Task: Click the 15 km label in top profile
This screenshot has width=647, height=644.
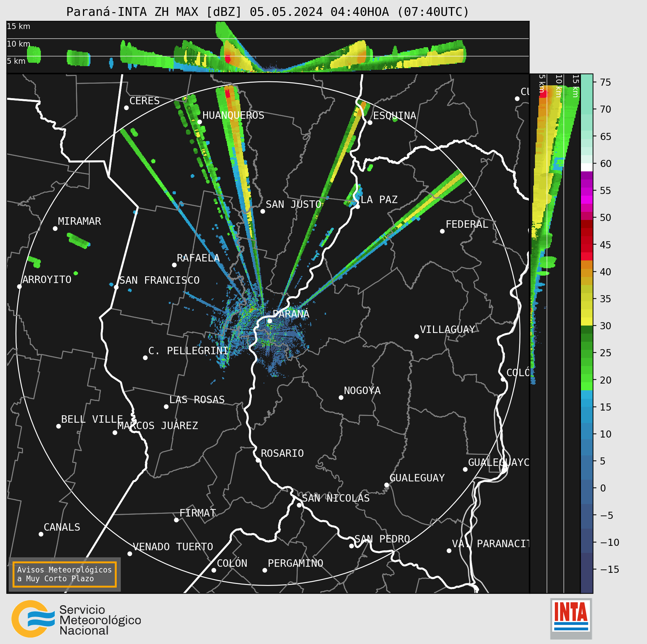Action: 19,26
